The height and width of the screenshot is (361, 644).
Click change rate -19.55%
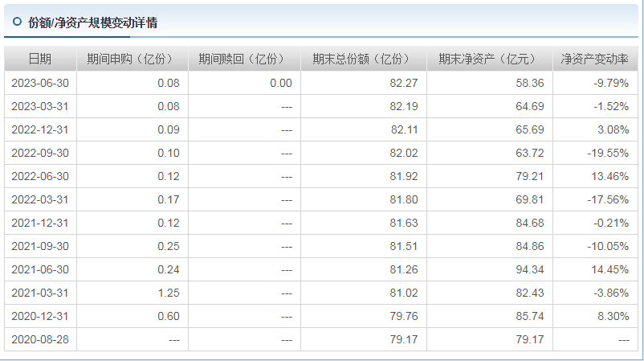[x=609, y=153]
